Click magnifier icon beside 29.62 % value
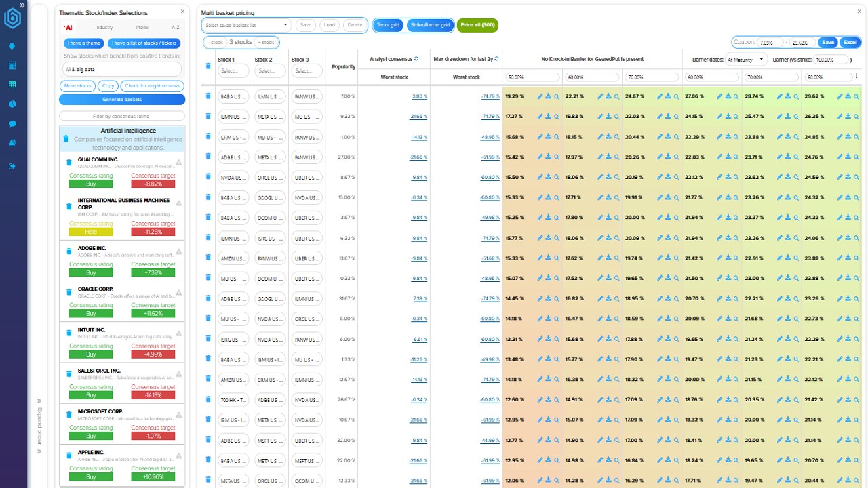This screenshot has width=868, height=488. (x=856, y=97)
